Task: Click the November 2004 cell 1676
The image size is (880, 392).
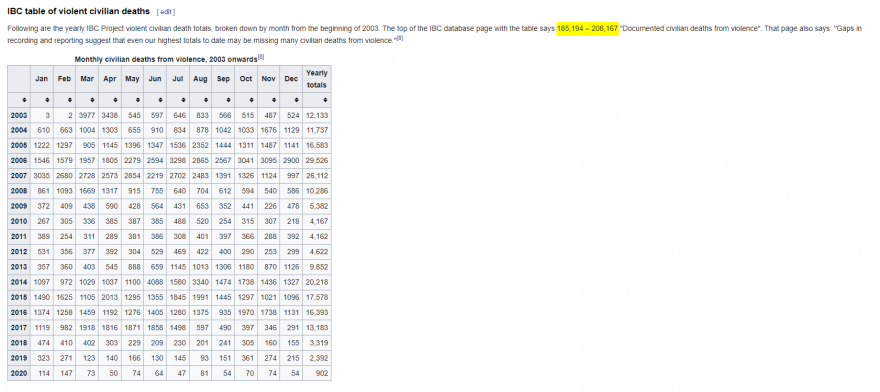Action: (x=268, y=130)
